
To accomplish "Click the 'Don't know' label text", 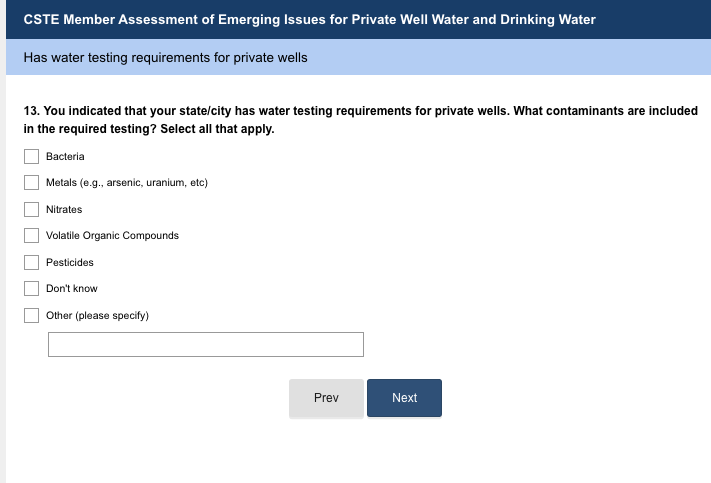I will [72, 289].
